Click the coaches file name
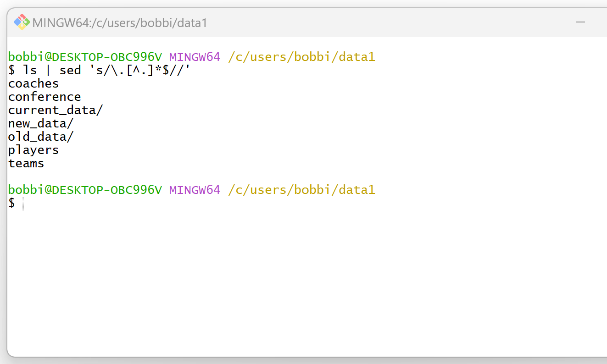 point(33,83)
